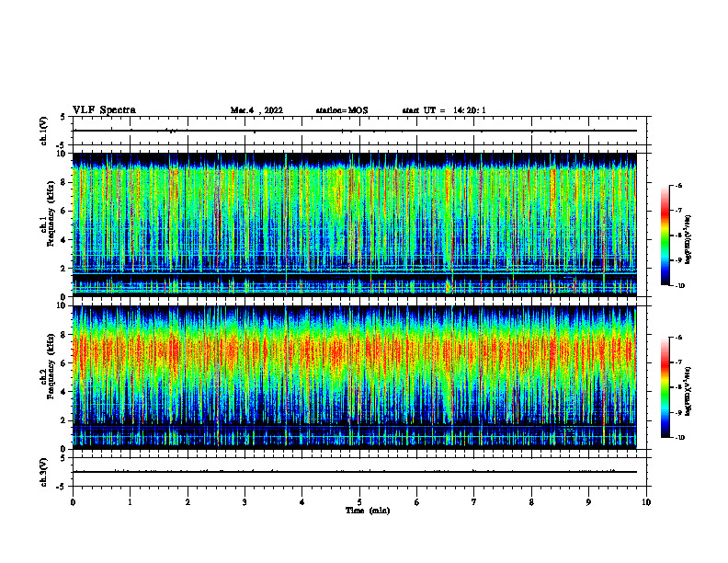Click time axis tick label "0"
Screen dimensions: 728x563
73,502
